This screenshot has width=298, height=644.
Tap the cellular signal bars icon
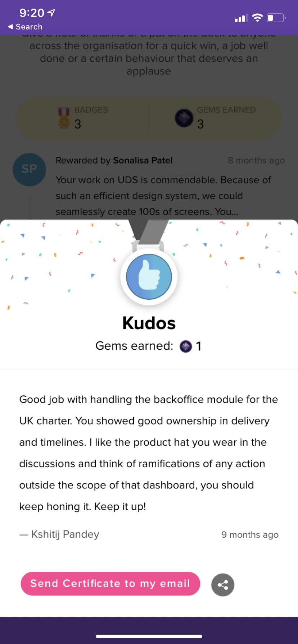241,18
